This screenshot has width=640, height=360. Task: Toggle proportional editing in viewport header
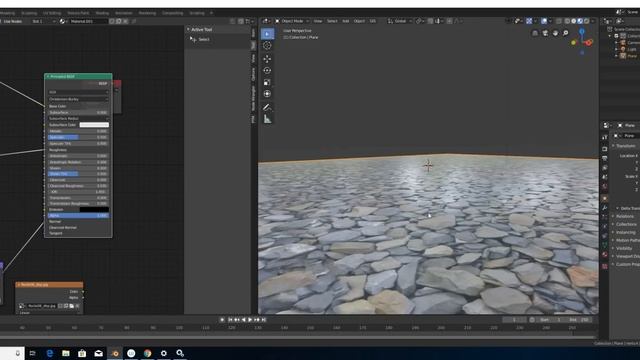(449, 21)
